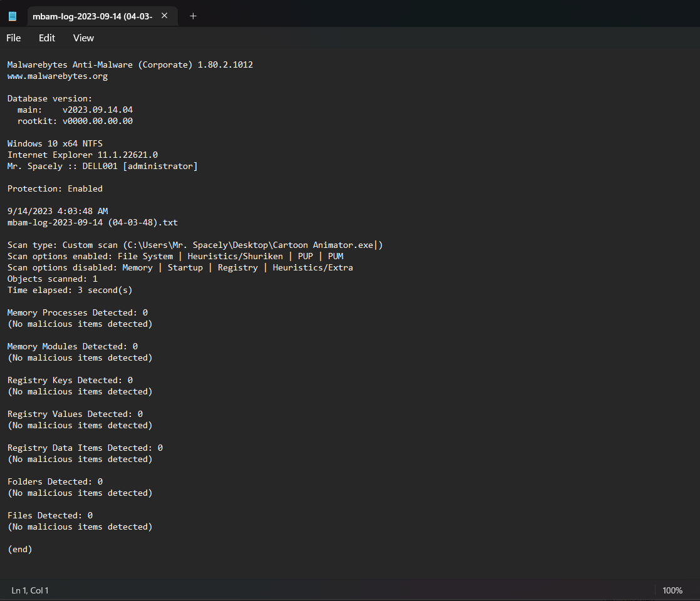Open the File menu
Viewport: 700px width, 601px height.
point(13,38)
